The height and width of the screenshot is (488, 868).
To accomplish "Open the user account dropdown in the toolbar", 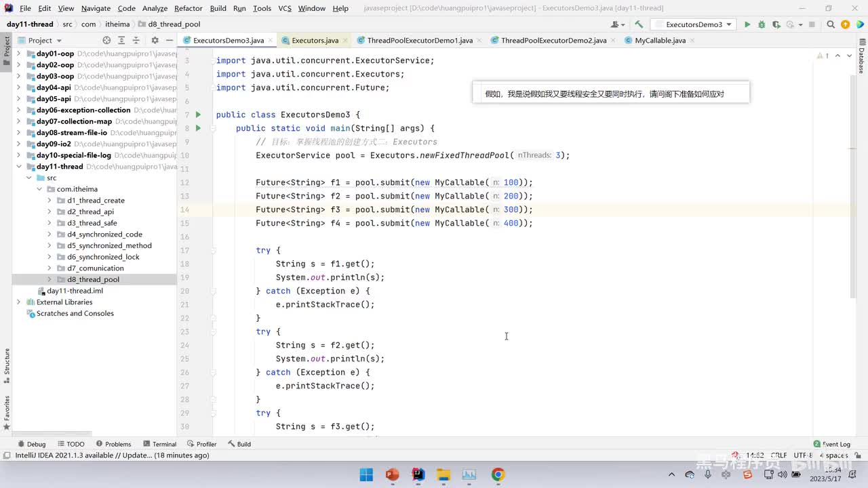I will point(617,24).
